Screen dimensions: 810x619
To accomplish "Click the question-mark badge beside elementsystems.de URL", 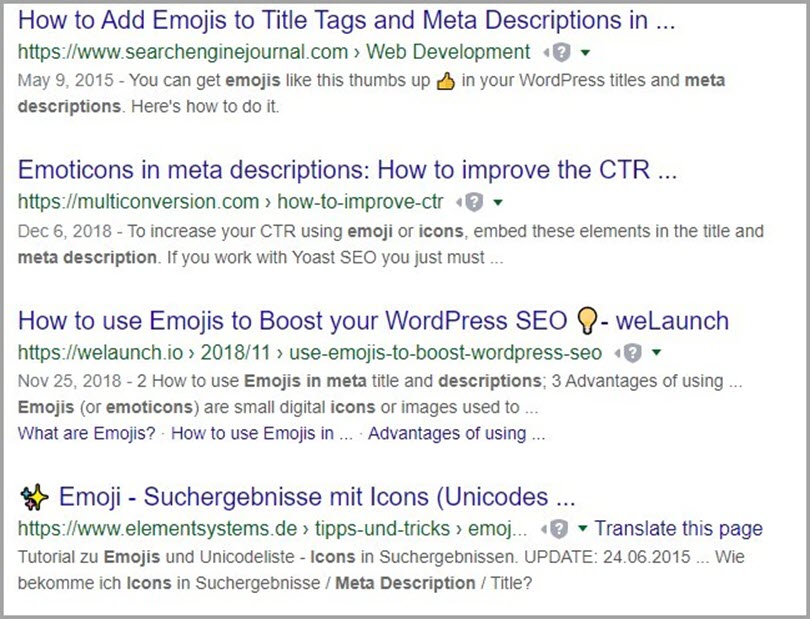I will (559, 529).
